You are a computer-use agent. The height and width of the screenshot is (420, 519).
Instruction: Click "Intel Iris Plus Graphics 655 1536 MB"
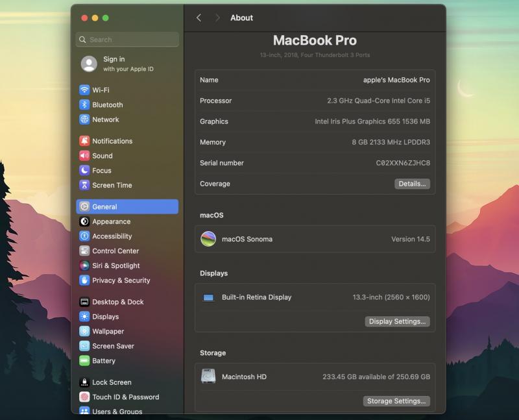coord(372,121)
